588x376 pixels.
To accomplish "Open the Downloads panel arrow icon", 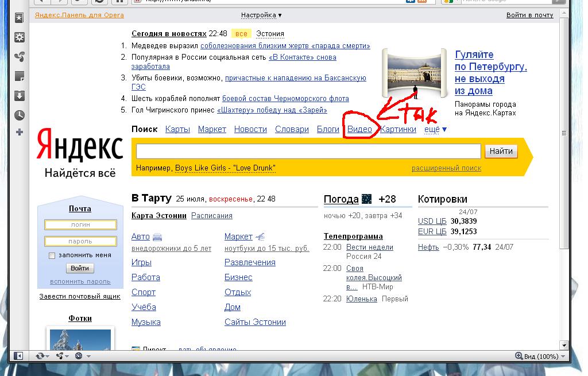I will click(19, 96).
